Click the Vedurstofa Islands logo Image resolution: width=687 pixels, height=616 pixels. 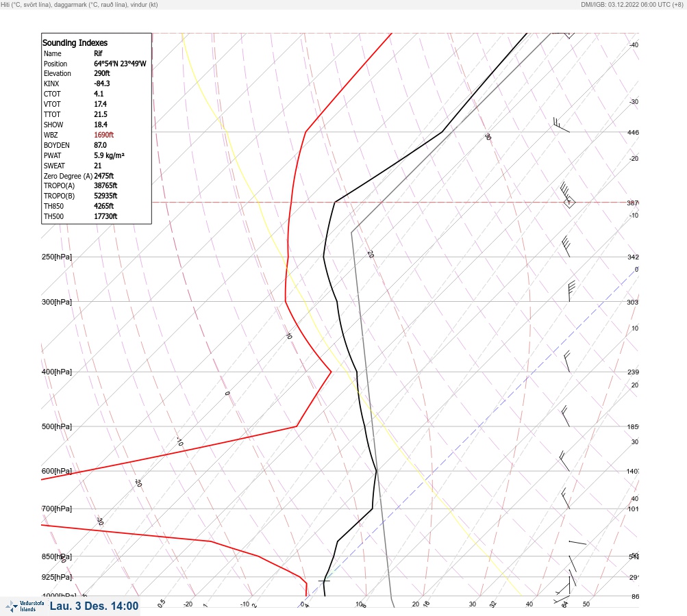click(25, 606)
